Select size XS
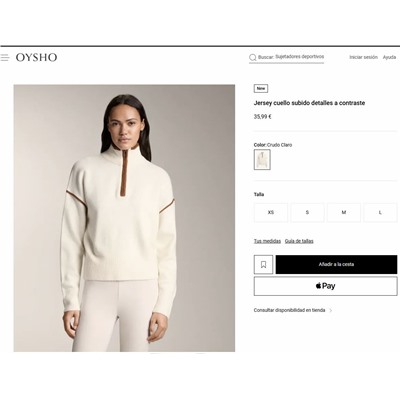Image resolution: width=400 pixels, height=400 pixels. [x=271, y=212]
